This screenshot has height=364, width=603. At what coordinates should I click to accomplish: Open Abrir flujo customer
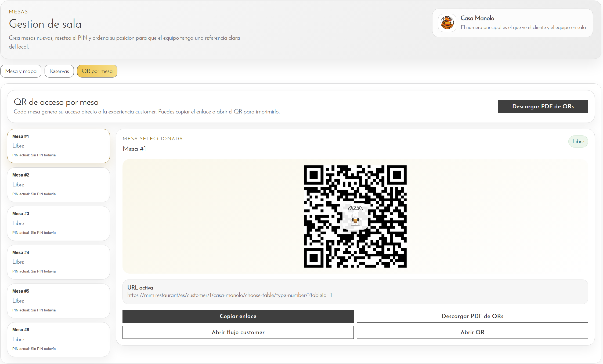238,332
